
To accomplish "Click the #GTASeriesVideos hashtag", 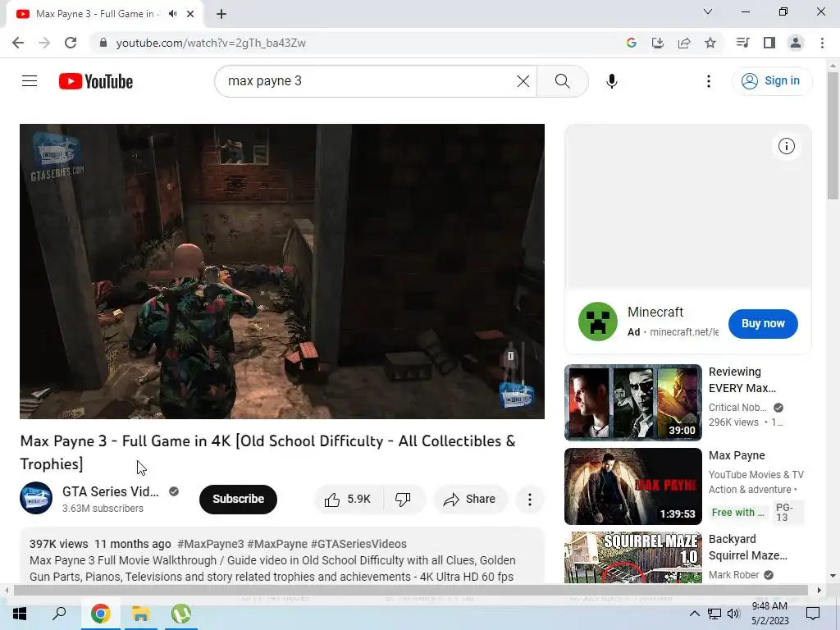I will click(358, 544).
